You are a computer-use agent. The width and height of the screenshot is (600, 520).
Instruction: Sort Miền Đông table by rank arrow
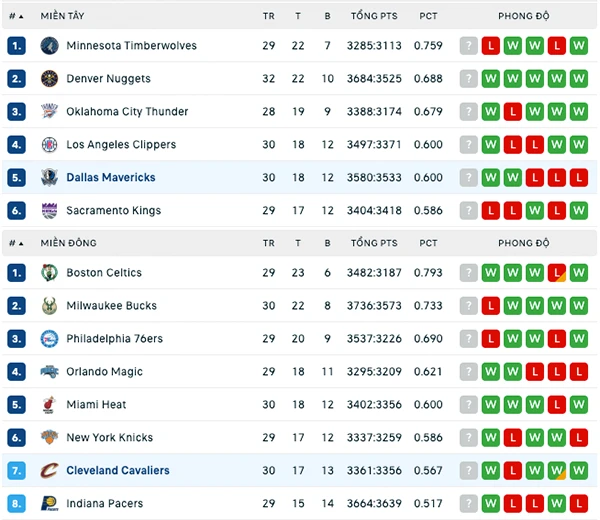click(x=16, y=243)
